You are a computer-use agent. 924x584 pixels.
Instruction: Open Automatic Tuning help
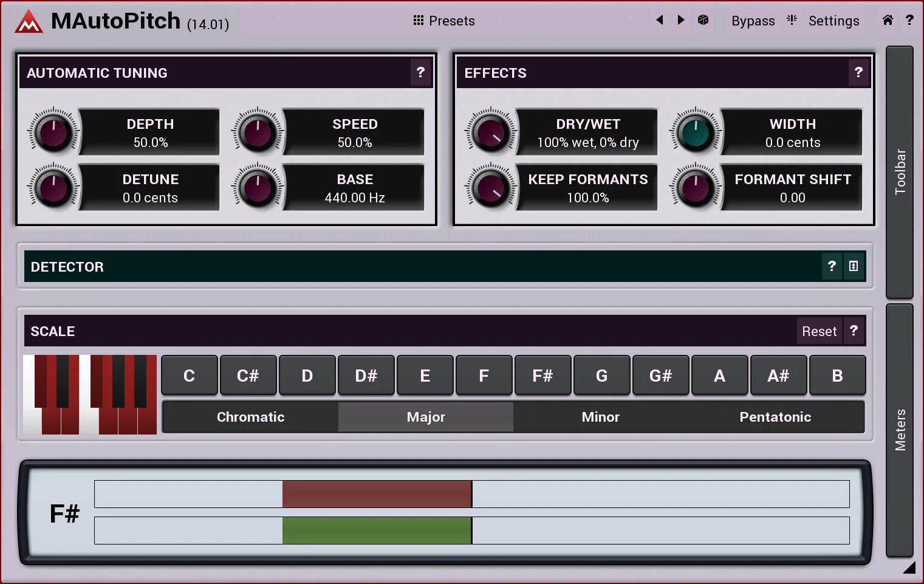420,72
